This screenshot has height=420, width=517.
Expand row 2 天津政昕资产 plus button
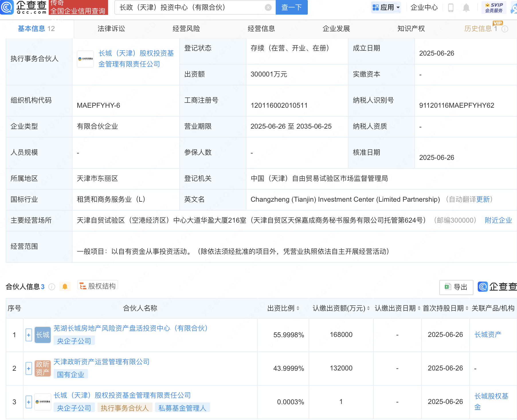tap(29, 368)
